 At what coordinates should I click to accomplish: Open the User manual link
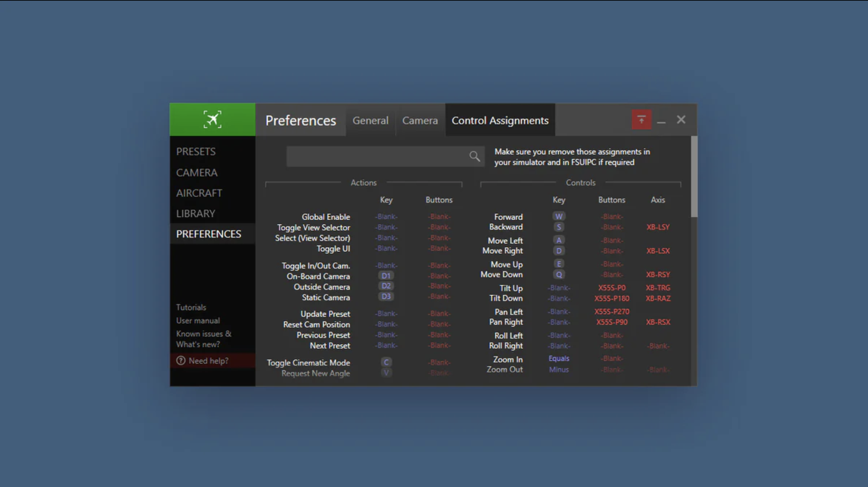point(198,320)
